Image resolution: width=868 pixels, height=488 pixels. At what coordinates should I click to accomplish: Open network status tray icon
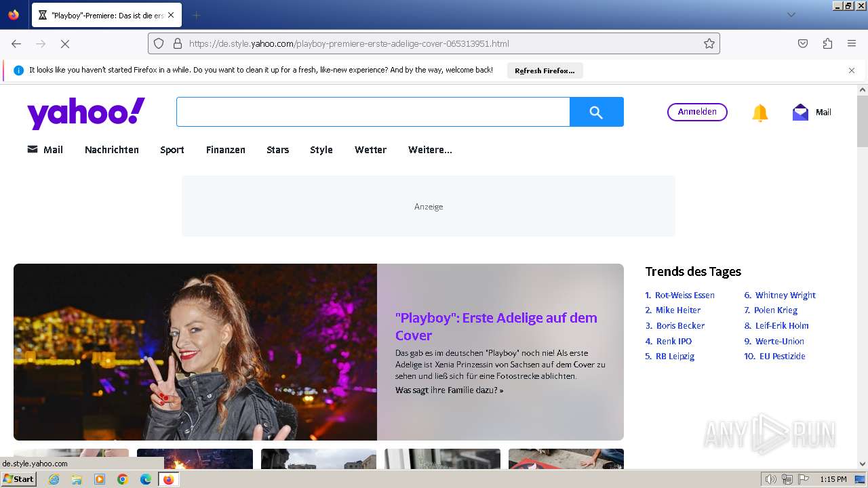(787, 479)
